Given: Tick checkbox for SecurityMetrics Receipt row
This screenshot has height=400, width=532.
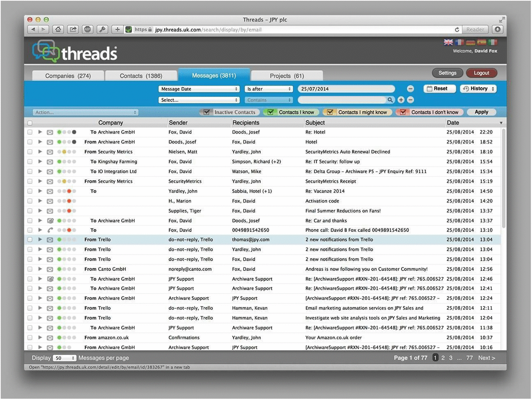Looking at the screenshot, I should point(30,181).
